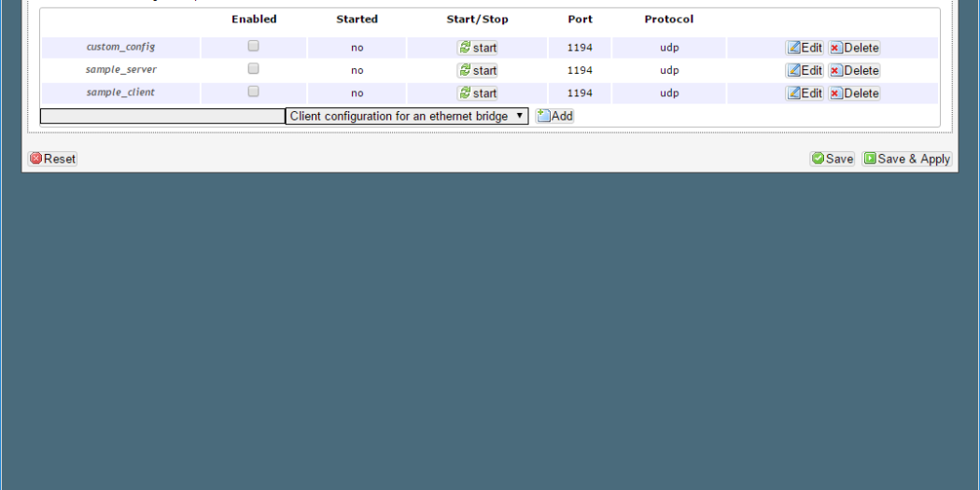Viewport: 980px width, 490px height.
Task: Click the Reset button
Action: pos(52,159)
